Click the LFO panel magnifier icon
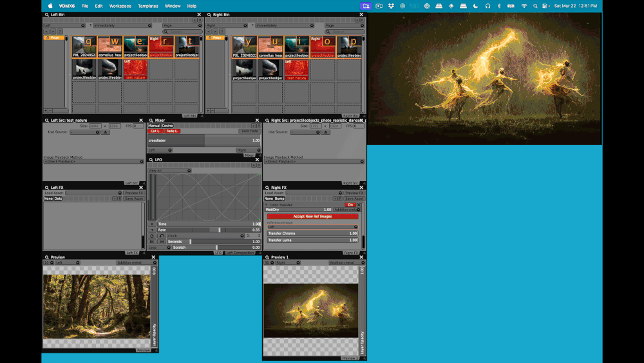The image size is (644, 363). 151,159
